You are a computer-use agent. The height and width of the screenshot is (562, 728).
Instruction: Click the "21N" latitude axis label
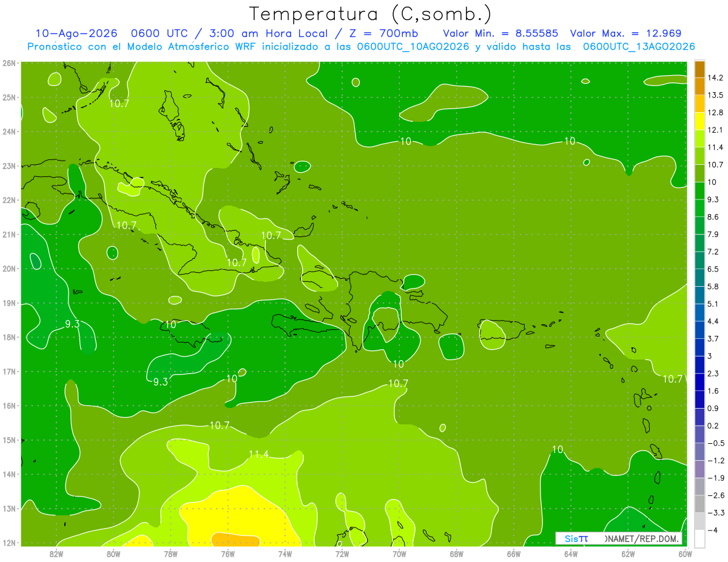9,234
